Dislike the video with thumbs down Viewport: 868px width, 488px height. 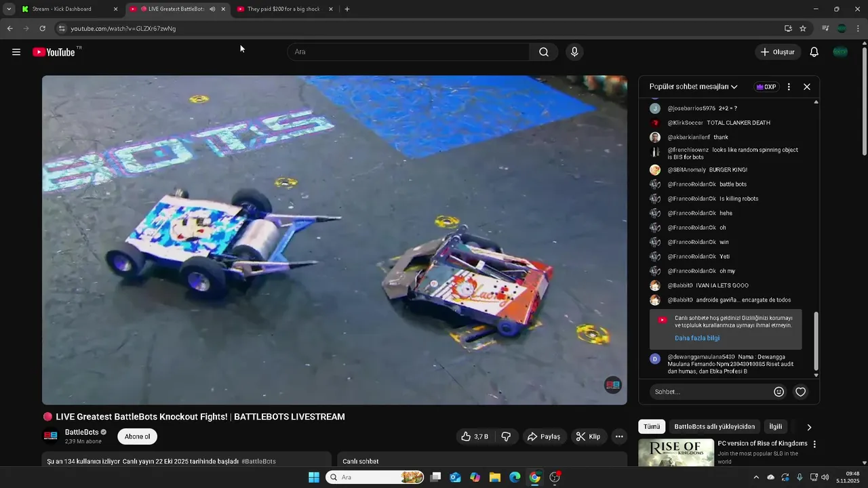507,436
